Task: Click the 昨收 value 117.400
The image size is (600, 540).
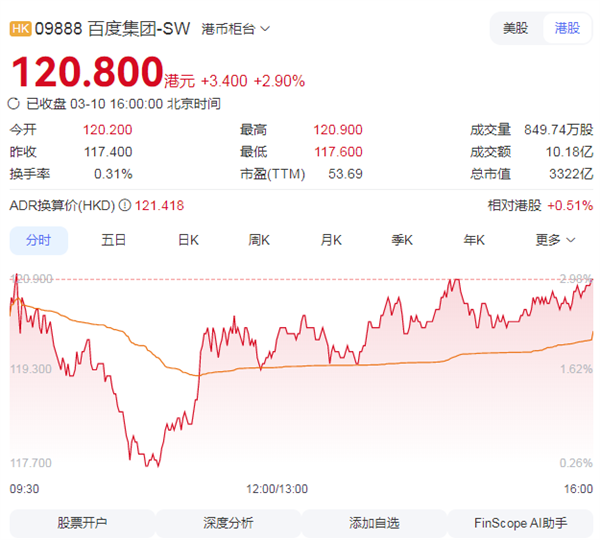Action: (108, 152)
